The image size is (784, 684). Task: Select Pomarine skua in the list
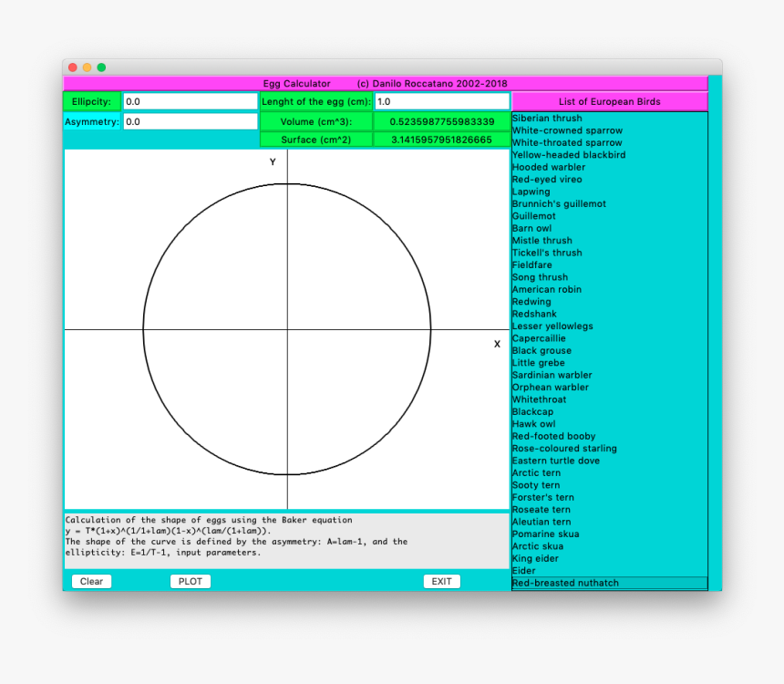point(610,534)
